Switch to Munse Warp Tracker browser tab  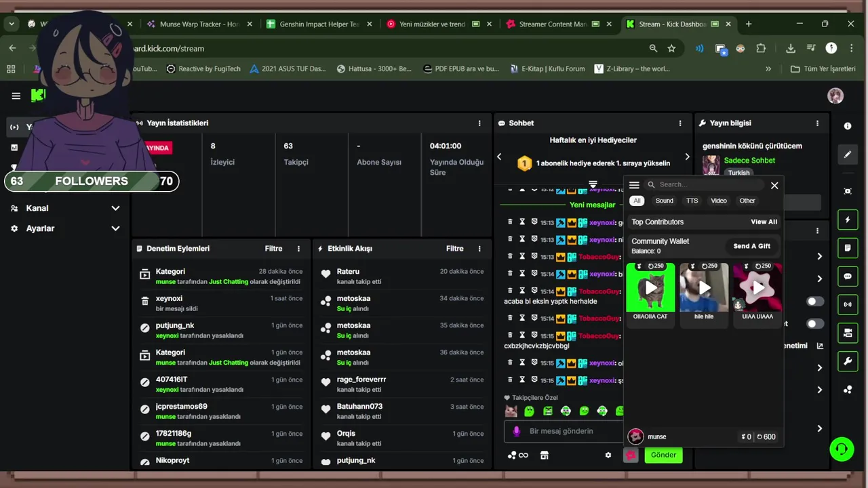tap(199, 24)
